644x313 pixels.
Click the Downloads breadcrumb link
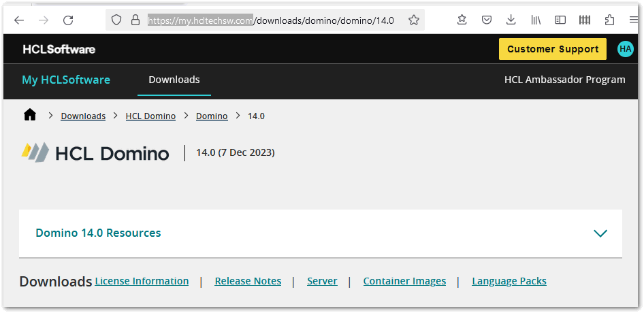click(x=83, y=116)
